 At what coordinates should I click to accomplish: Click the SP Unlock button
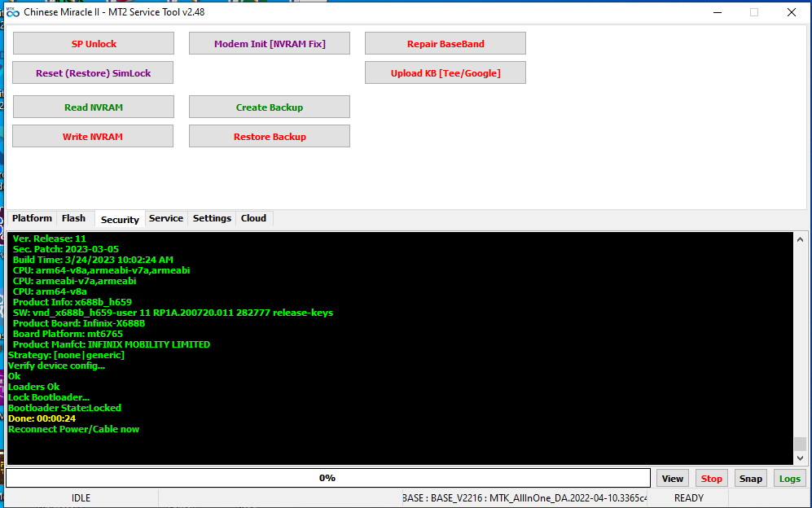(x=94, y=44)
